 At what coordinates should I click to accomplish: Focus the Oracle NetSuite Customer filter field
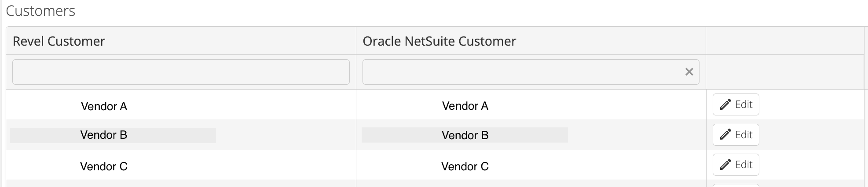pos(531,72)
